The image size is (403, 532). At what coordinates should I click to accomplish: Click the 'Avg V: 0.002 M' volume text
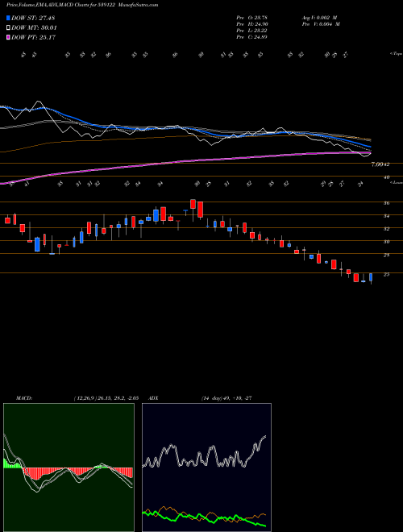[318, 18]
